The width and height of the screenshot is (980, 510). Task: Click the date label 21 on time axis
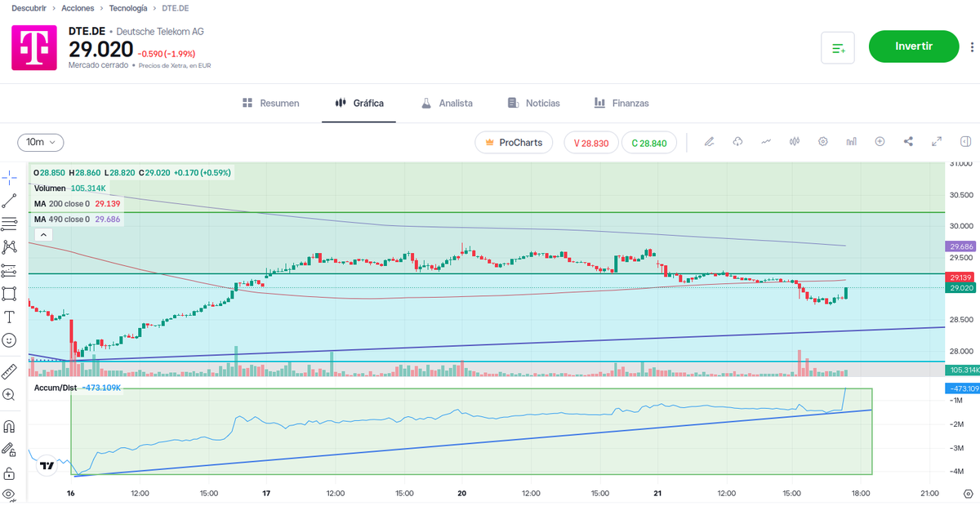click(658, 494)
